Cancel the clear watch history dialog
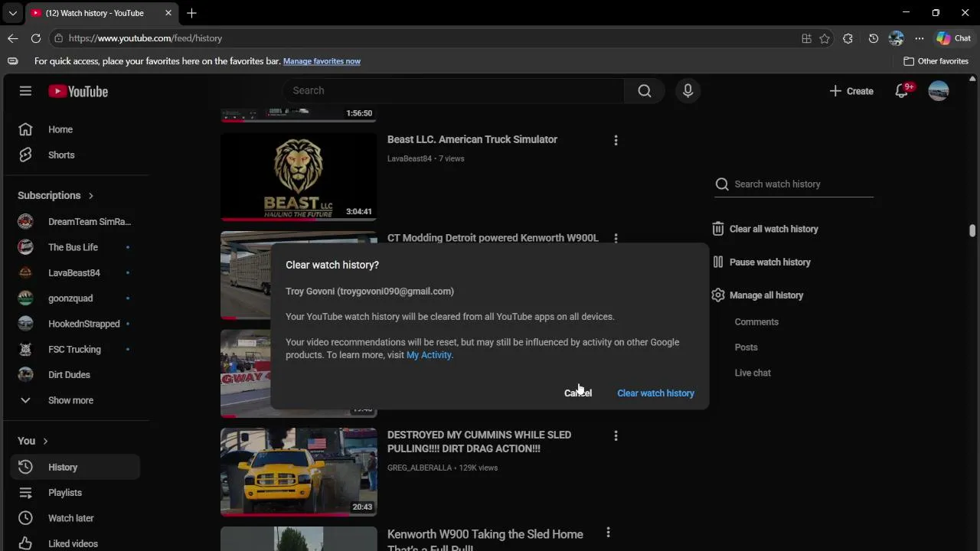The width and height of the screenshot is (980, 551). point(578,393)
